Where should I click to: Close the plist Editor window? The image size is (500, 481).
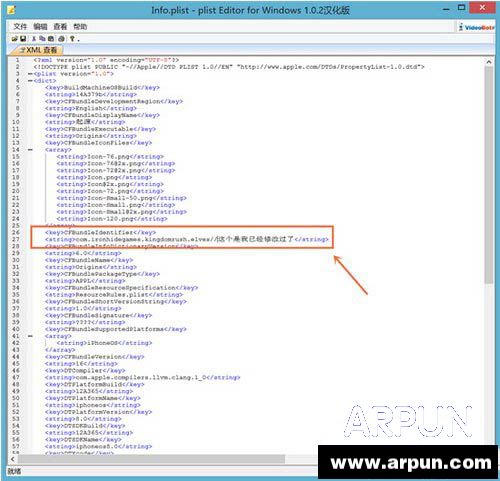482,8
